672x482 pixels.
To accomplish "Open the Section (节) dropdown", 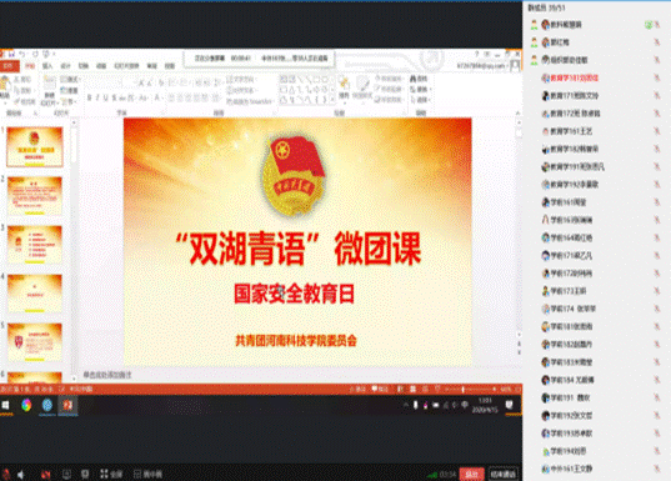I will tap(69, 102).
